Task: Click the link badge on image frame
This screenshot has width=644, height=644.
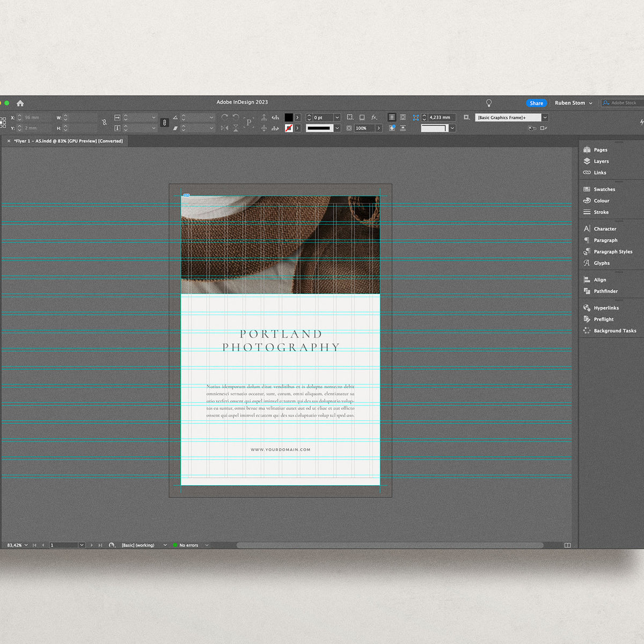Action: point(186,195)
